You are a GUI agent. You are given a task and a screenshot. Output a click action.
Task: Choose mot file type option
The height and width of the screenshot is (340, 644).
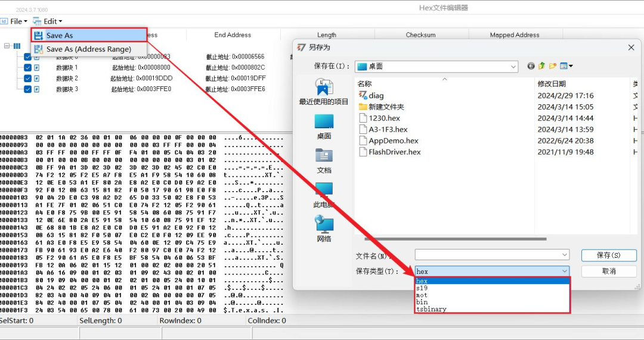[493, 295]
